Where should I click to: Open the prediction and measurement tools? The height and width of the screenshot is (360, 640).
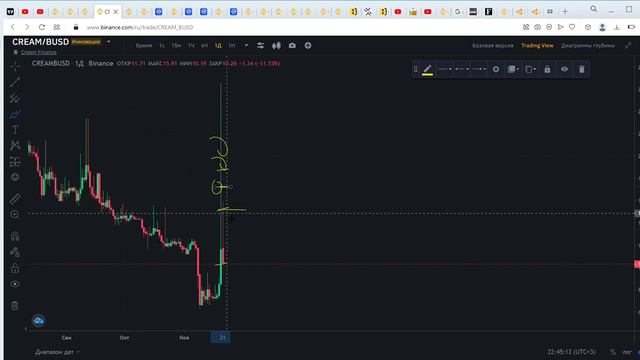pyautogui.click(x=15, y=162)
